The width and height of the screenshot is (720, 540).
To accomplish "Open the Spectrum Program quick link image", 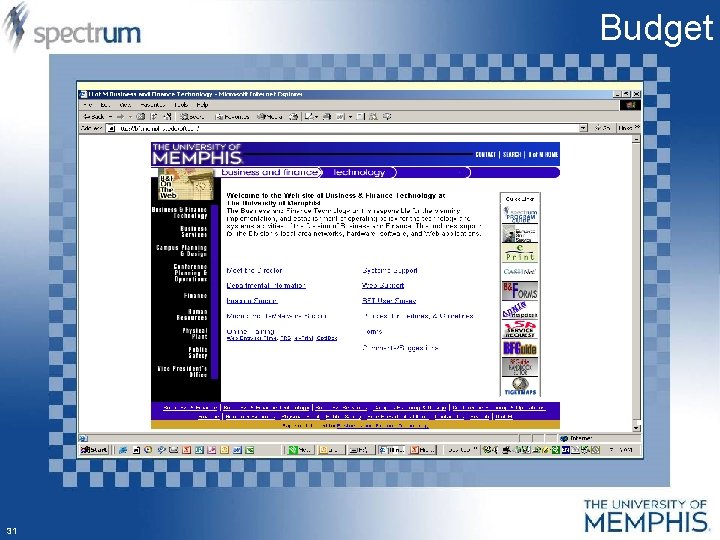I will (x=520, y=214).
